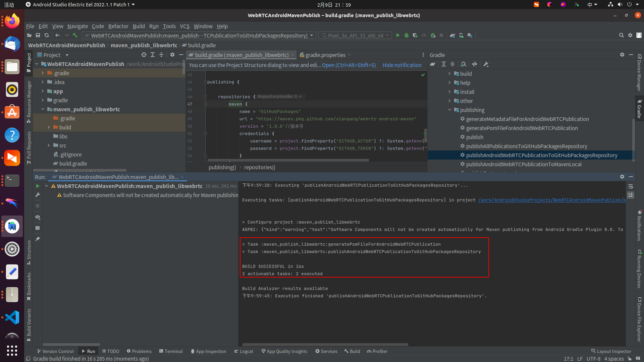644x362 pixels.
Task: Switch to gradle.properties editor tab
Action: click(x=325, y=55)
